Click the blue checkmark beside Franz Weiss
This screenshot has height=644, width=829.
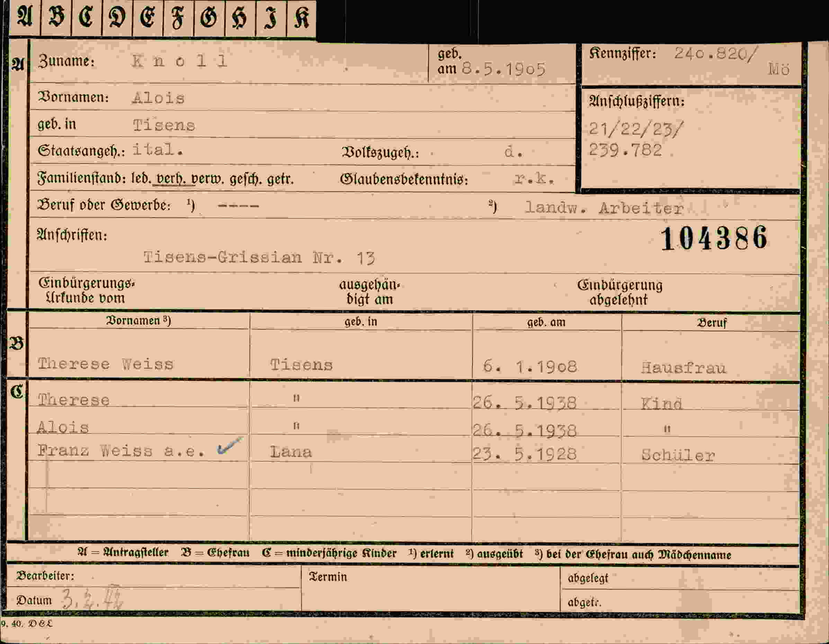click(229, 446)
